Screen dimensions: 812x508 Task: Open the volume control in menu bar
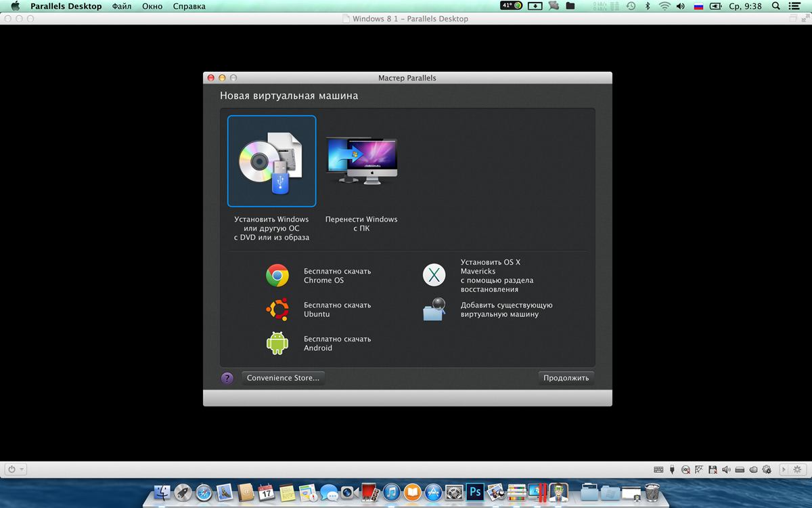pyautogui.click(x=681, y=6)
